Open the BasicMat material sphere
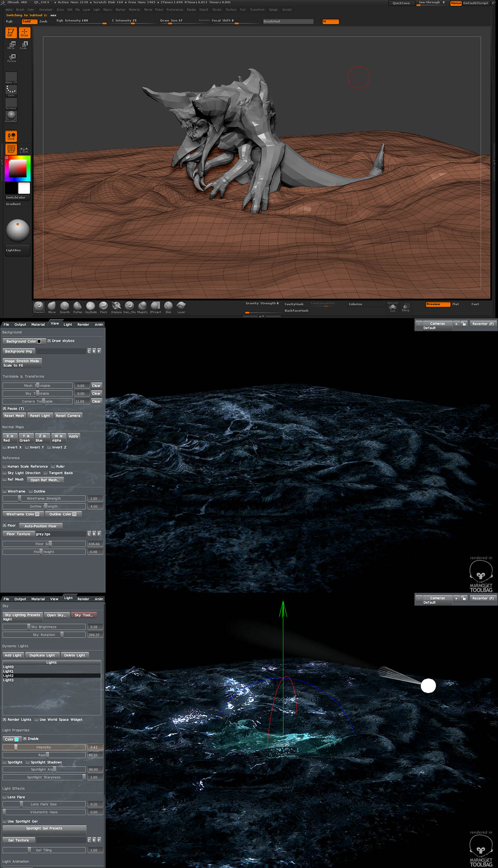 (x=11, y=116)
